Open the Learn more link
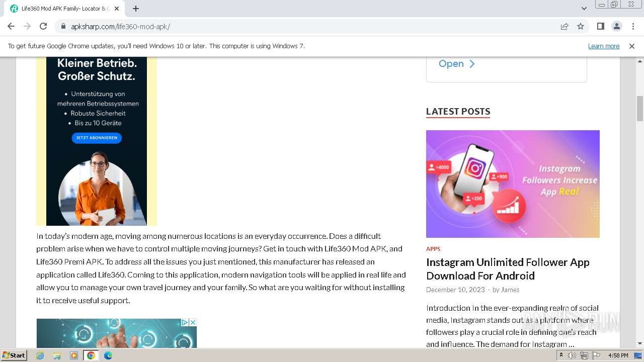Image resolution: width=644 pixels, height=362 pixels. click(604, 46)
